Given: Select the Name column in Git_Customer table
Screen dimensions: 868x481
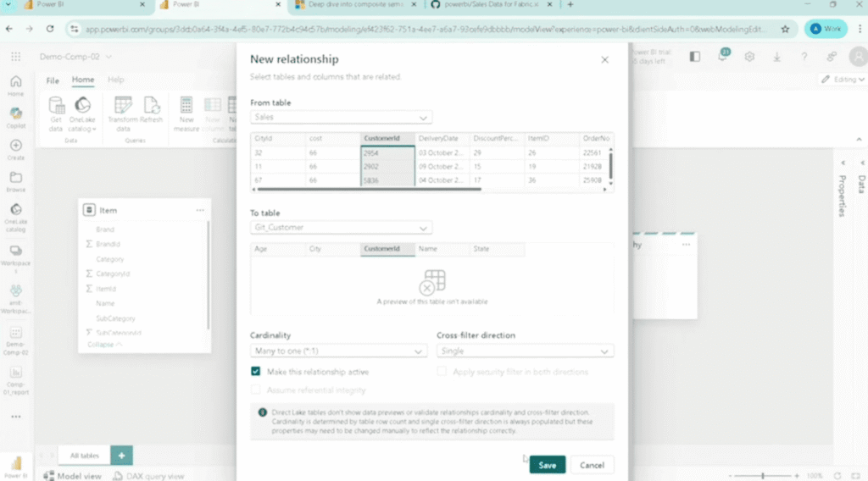Looking at the screenshot, I should click(442, 249).
